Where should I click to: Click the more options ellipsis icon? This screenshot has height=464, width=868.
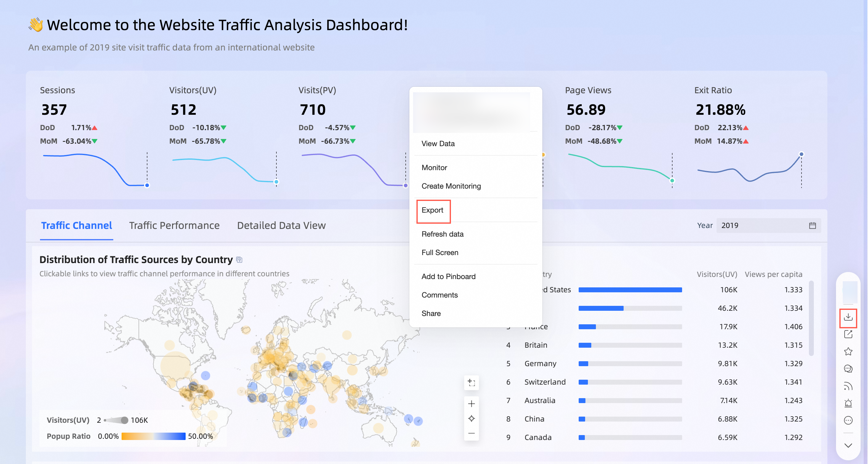pos(848,420)
